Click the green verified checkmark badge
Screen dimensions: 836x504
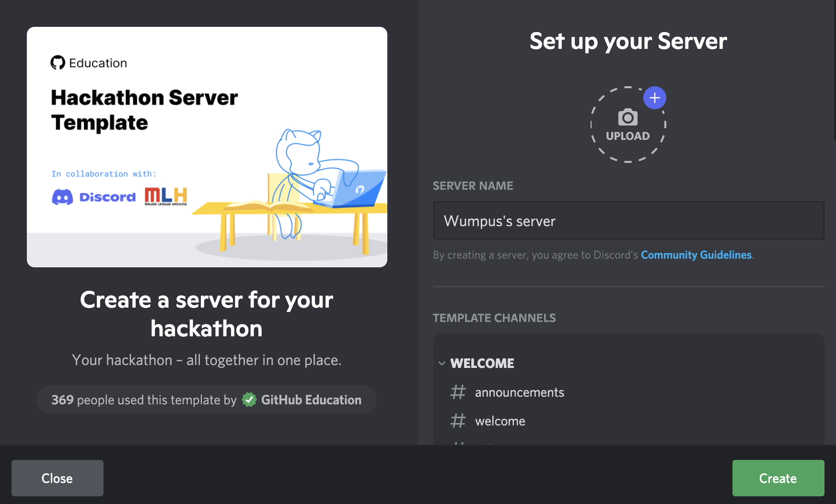[x=249, y=400]
